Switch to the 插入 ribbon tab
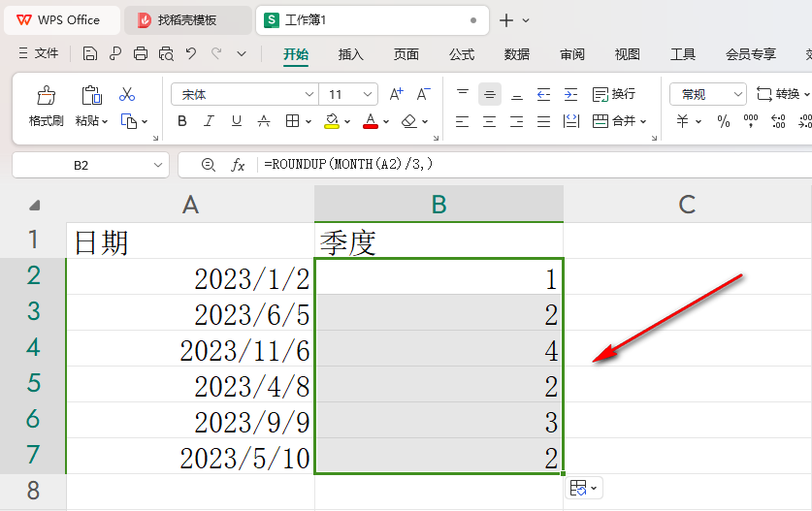Viewport: 812px width, 511px height. click(x=350, y=54)
